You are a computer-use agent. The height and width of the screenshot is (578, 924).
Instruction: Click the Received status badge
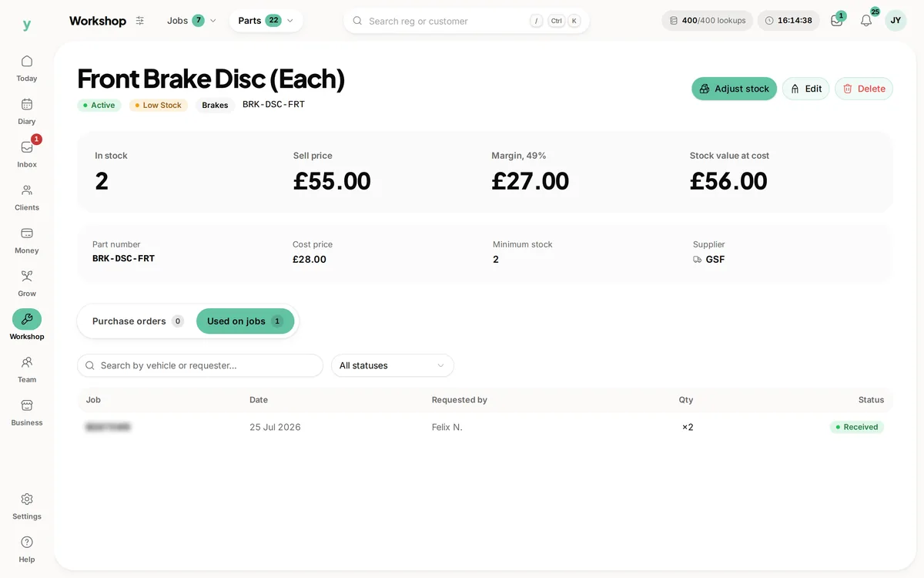click(857, 427)
